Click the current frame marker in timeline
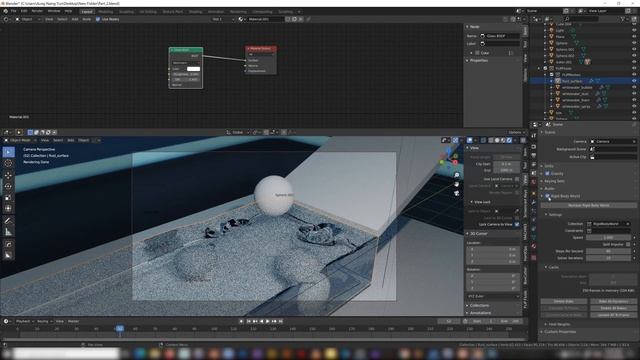The height and width of the screenshot is (360, 640). (120, 329)
